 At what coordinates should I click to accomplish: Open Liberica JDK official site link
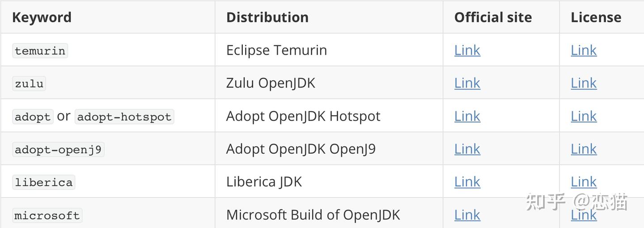point(467,182)
